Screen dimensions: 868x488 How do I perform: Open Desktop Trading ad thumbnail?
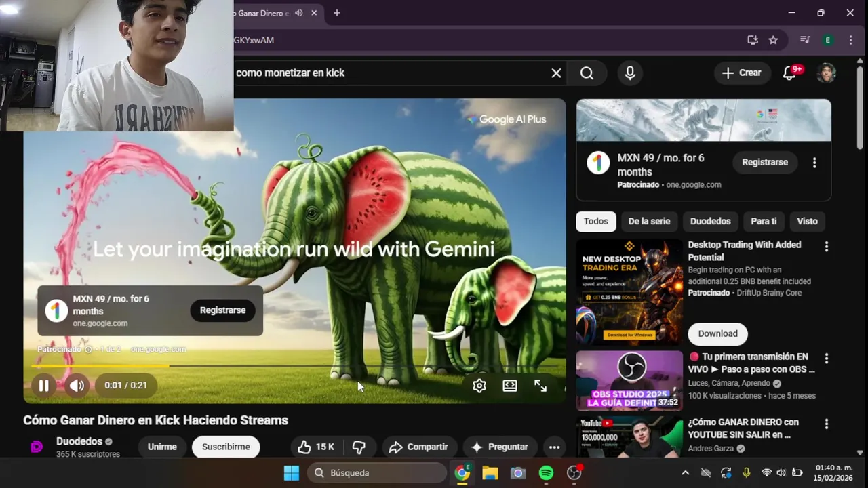(x=629, y=293)
